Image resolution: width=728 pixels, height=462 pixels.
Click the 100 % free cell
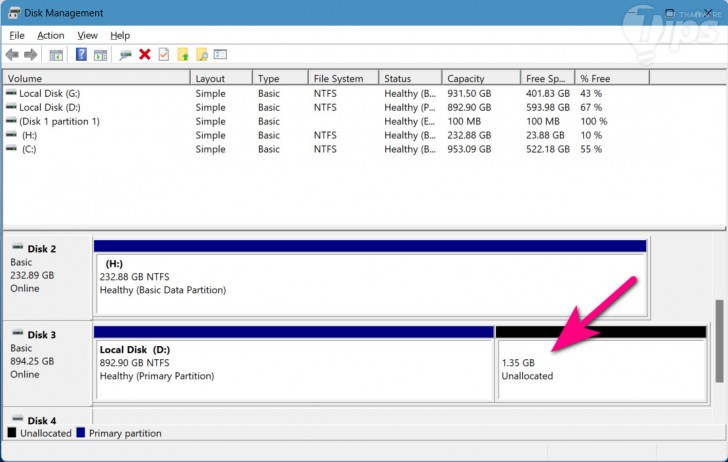pyautogui.click(x=593, y=121)
